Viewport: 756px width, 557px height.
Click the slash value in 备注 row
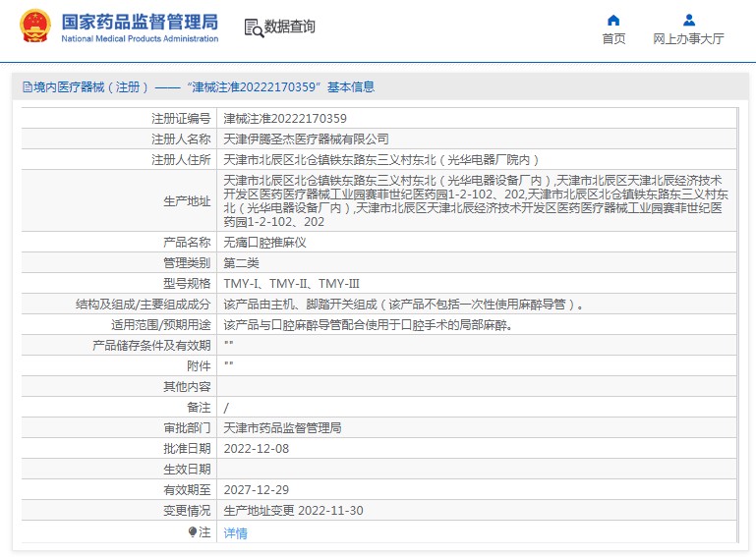point(226,408)
